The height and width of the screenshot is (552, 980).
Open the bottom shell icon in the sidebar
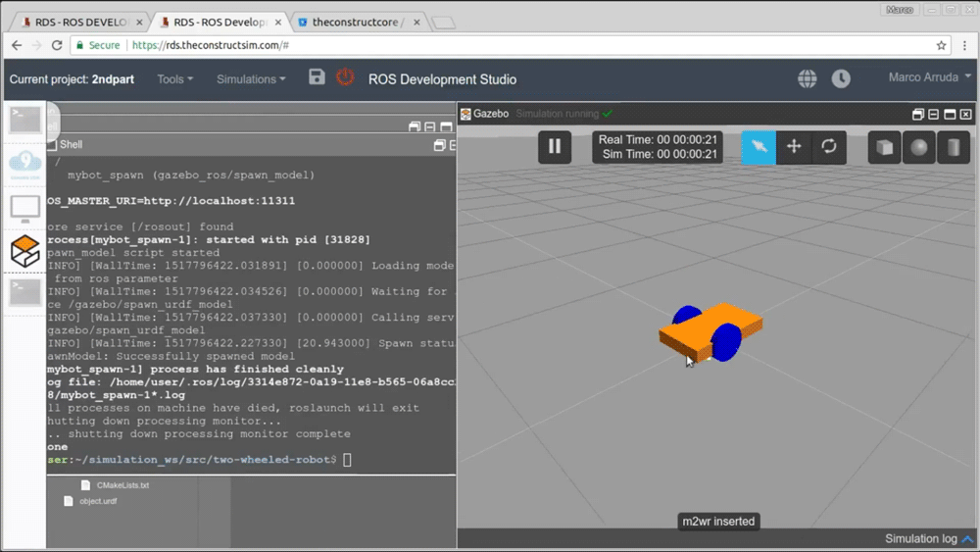click(25, 292)
